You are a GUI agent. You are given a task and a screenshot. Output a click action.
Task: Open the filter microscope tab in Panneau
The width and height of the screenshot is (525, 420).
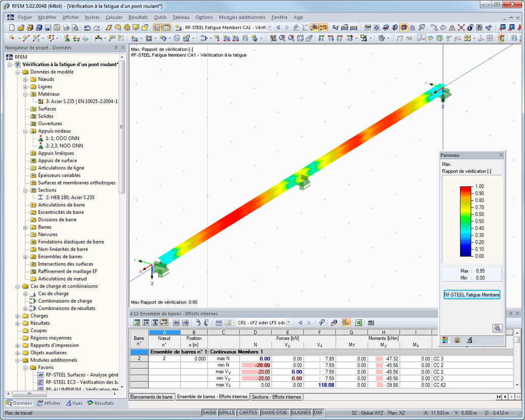(x=469, y=340)
